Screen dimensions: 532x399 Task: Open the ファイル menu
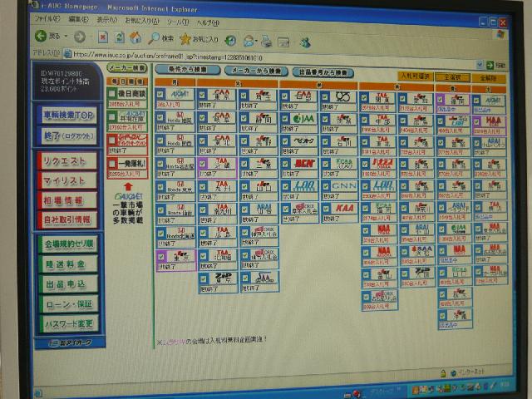pos(46,18)
